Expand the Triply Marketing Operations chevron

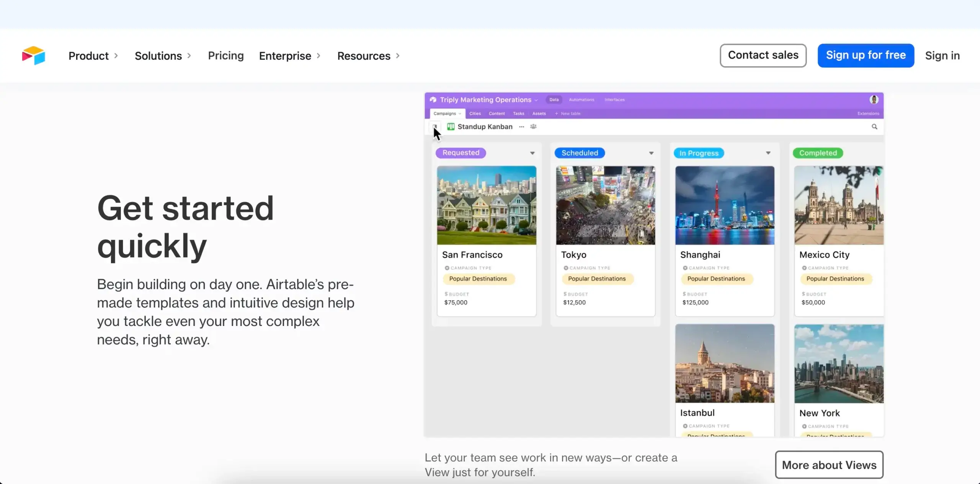536,99
